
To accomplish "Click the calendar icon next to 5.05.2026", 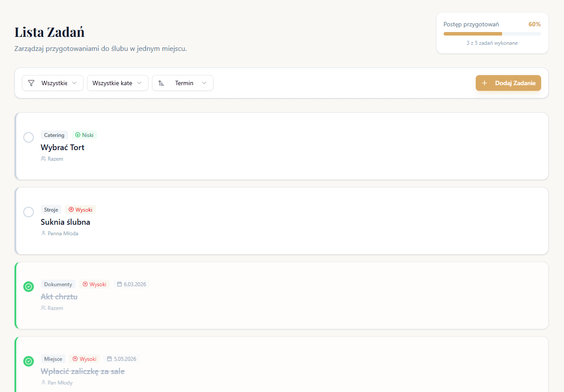I will (x=109, y=359).
